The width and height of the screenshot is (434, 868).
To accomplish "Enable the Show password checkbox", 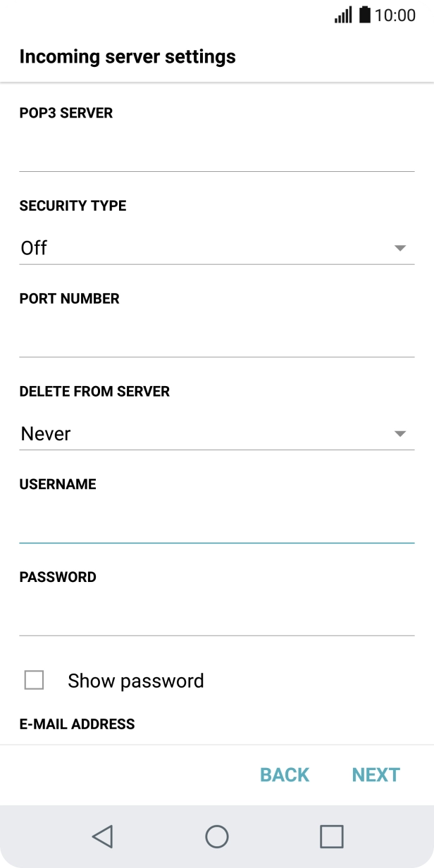I will point(34,680).
